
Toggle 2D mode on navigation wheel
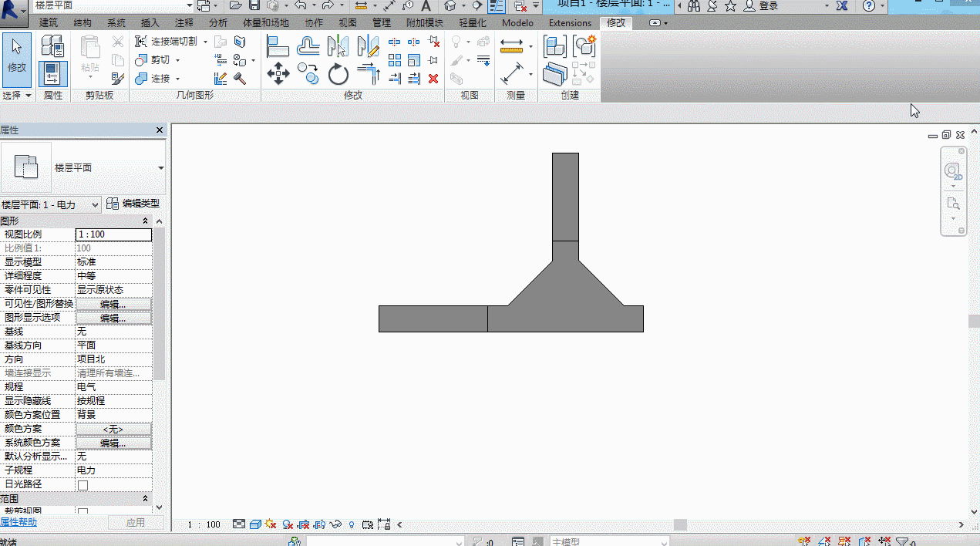point(953,171)
